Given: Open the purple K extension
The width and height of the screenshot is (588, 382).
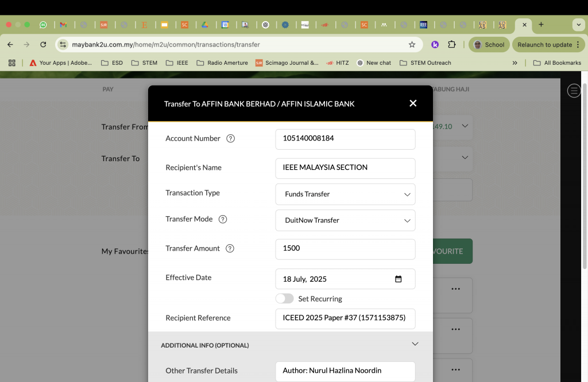Looking at the screenshot, I should [435, 45].
